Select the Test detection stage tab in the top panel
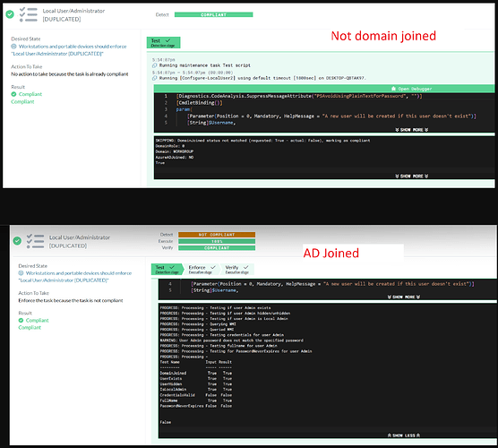498x448 pixels. tap(163, 43)
